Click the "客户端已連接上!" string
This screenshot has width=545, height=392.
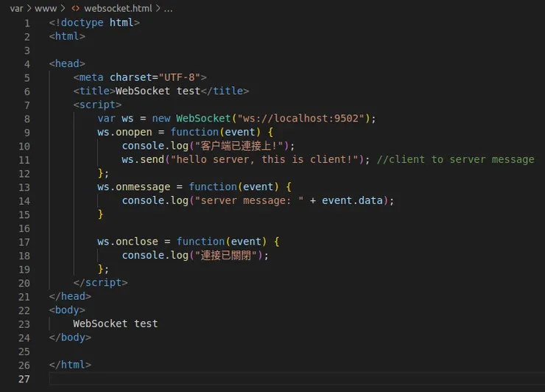(x=239, y=146)
